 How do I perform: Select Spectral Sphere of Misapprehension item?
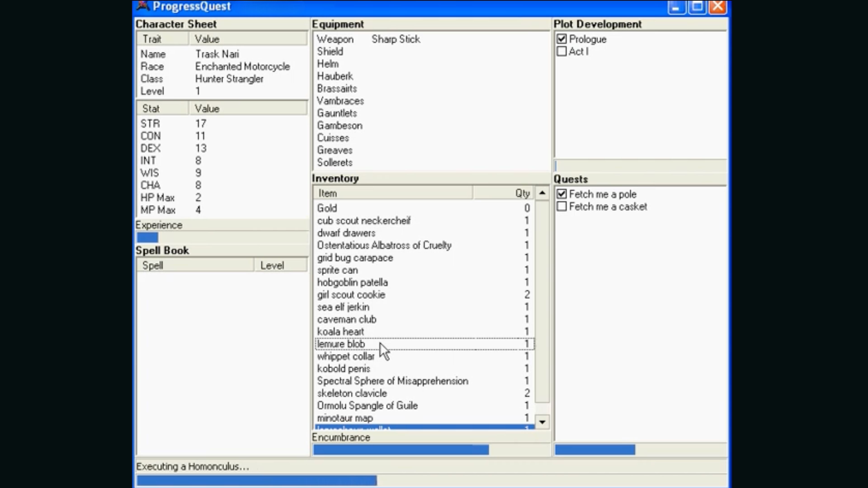click(425, 381)
